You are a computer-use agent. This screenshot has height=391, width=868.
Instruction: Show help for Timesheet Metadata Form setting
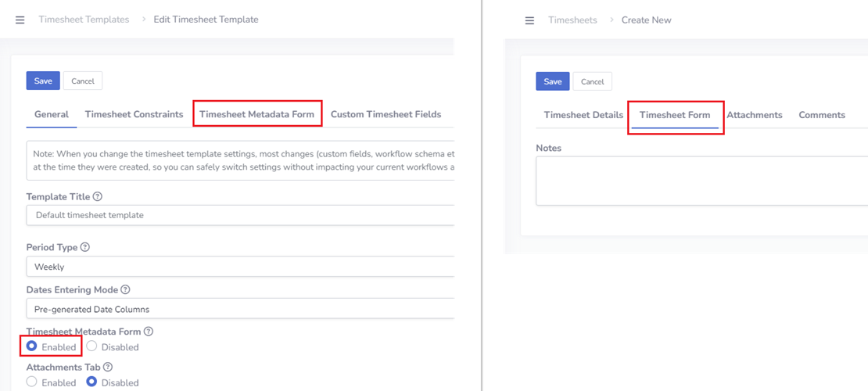tap(149, 332)
